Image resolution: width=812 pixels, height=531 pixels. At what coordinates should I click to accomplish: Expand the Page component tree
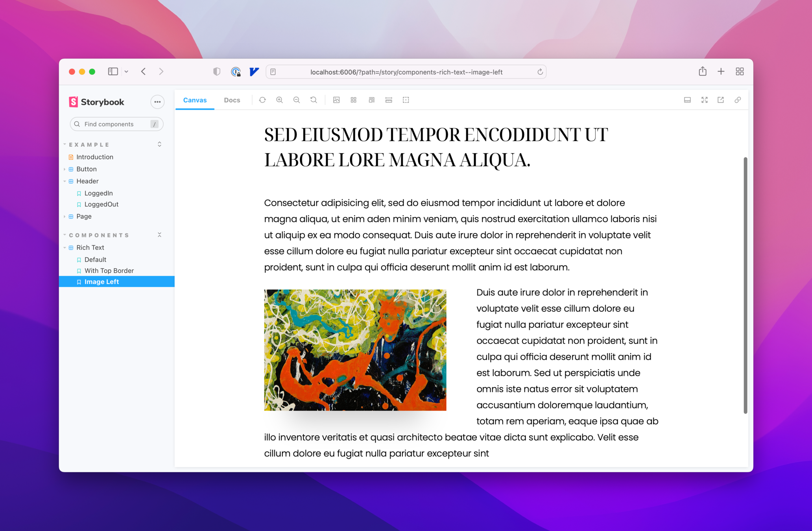coord(65,216)
